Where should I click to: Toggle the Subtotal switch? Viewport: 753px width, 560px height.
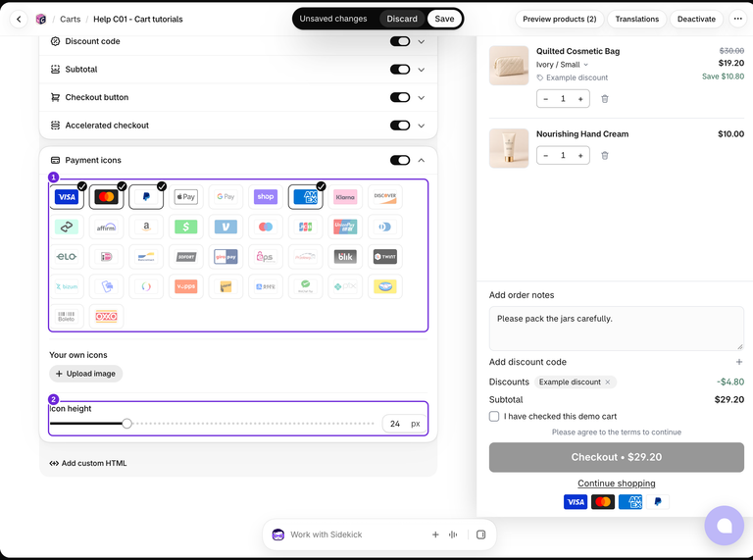pos(400,70)
